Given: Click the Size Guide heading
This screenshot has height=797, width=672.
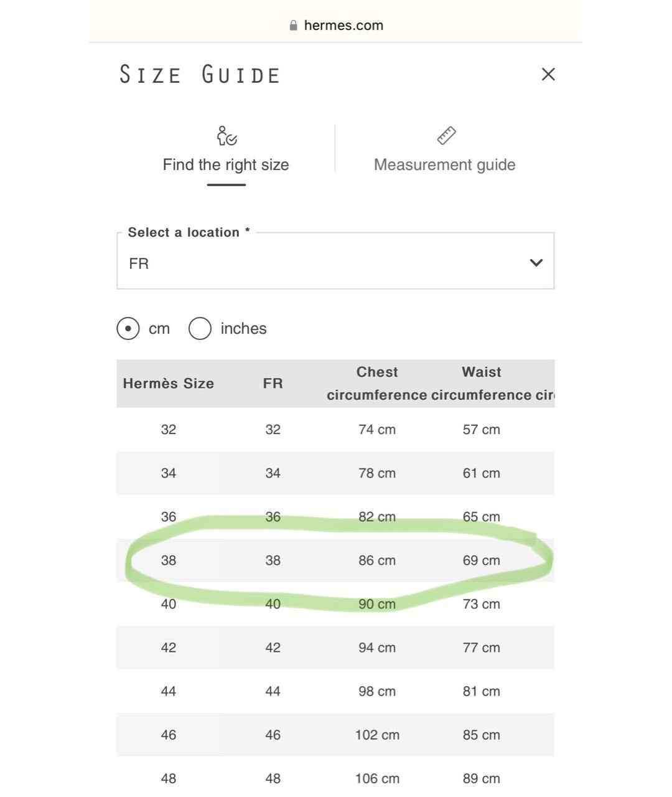Looking at the screenshot, I should point(200,74).
